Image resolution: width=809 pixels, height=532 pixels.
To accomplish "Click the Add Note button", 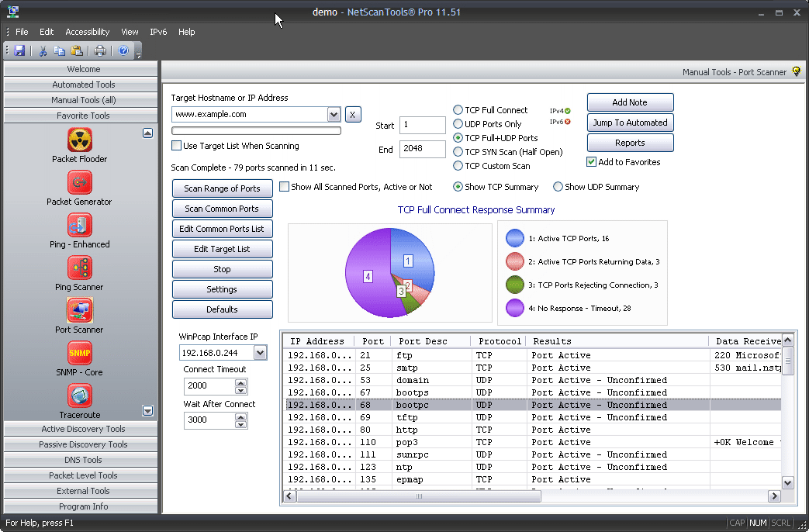I will tap(630, 102).
